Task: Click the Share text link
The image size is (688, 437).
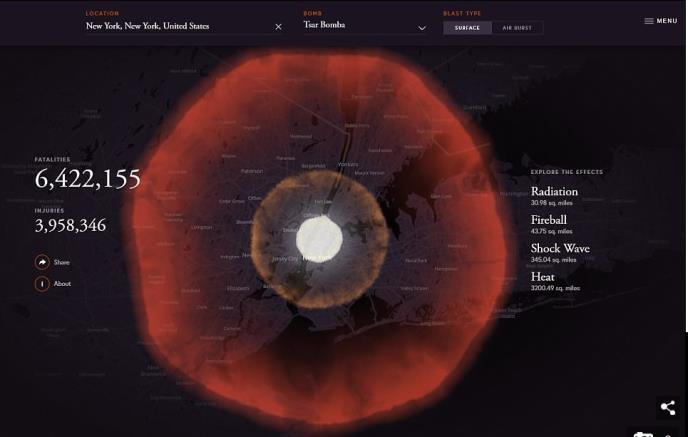Action: pos(62,262)
